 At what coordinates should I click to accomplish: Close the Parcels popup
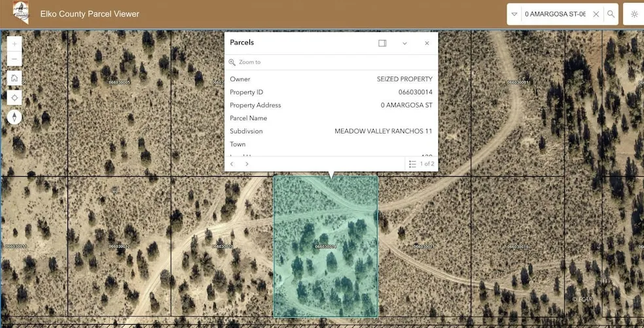[x=427, y=43]
